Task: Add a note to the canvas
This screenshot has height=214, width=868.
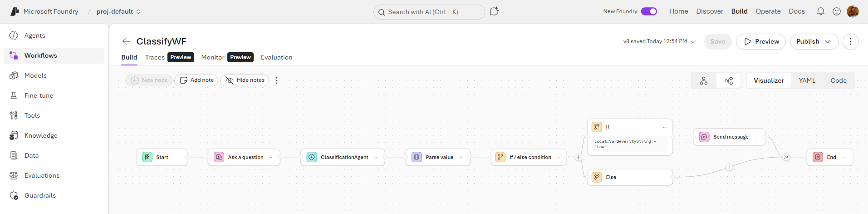Action: (x=196, y=80)
